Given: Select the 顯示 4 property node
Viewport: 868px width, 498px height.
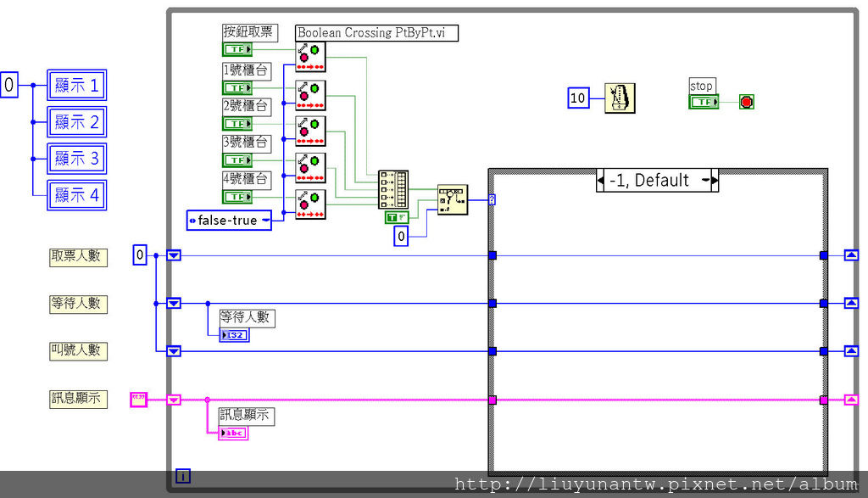Looking at the screenshot, I should tap(76, 195).
